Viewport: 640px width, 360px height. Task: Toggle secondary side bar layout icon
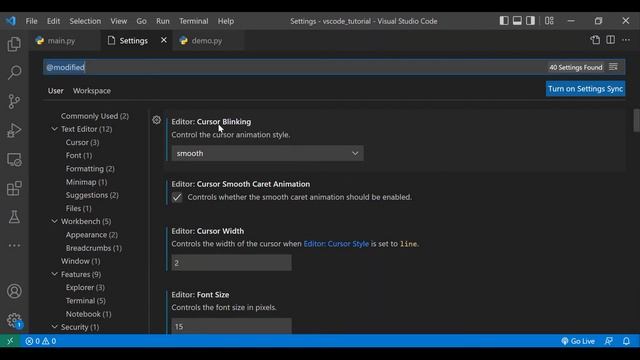click(530, 21)
